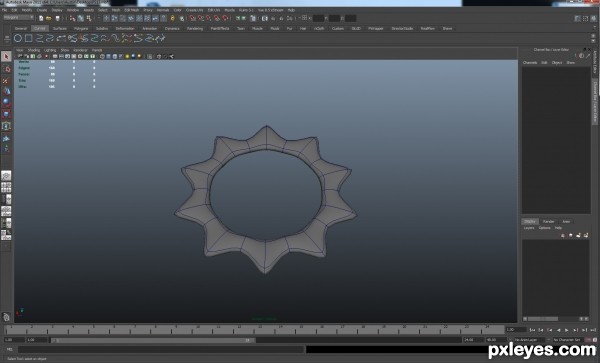
Task: Activate the Scale tool in toolbox
Action: [6, 114]
